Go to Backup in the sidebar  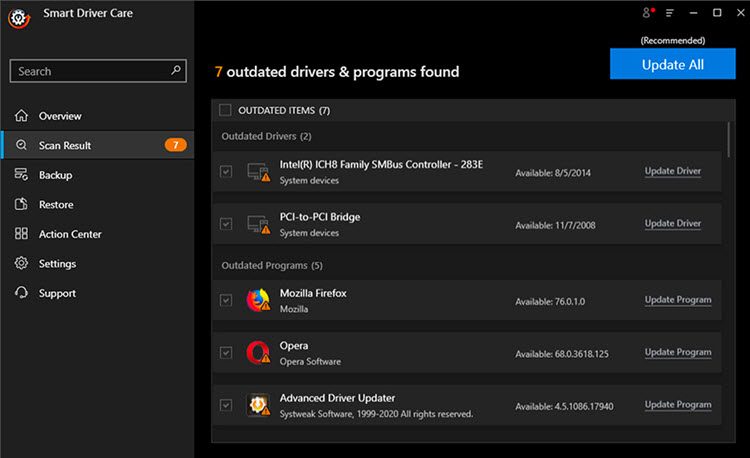55,175
